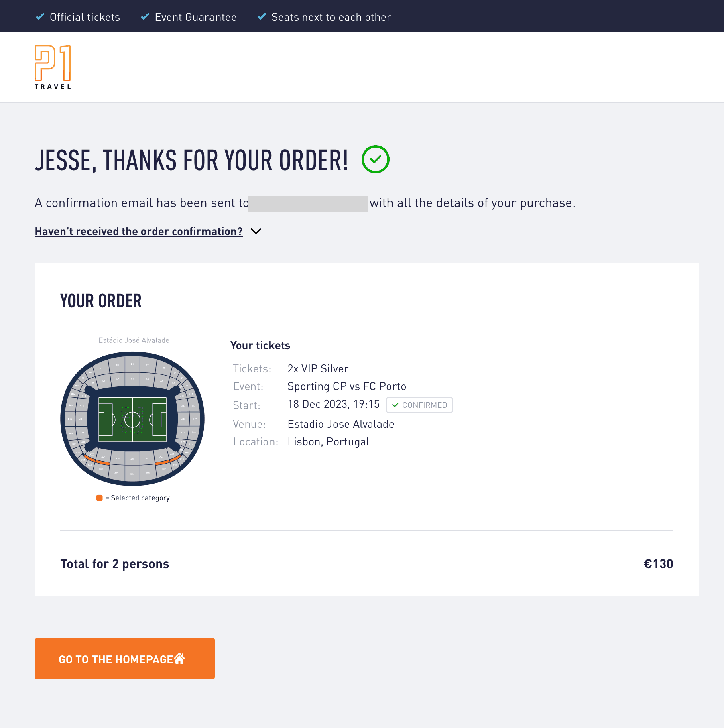Click the redacted email address box
Image resolution: width=724 pixels, height=728 pixels.
tap(308, 204)
